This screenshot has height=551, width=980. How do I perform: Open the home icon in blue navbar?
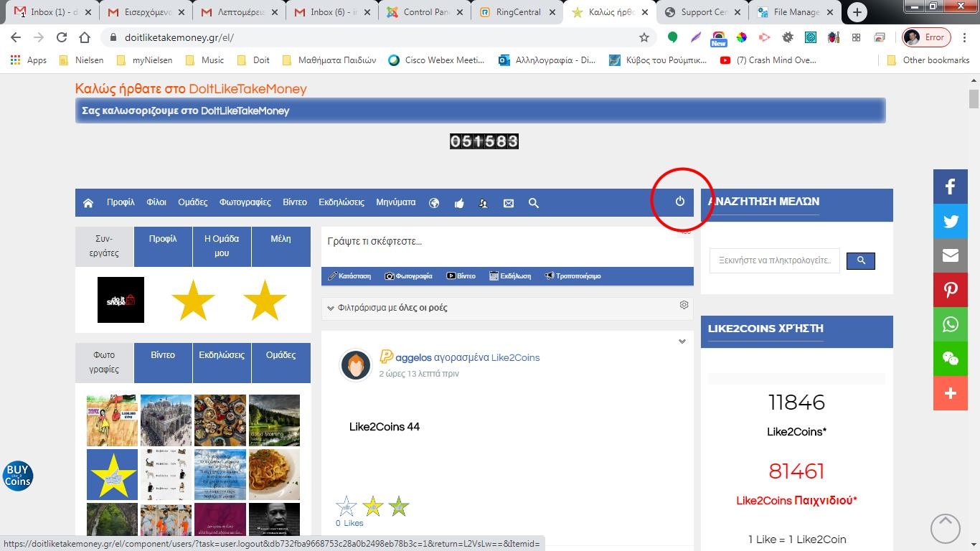click(88, 203)
